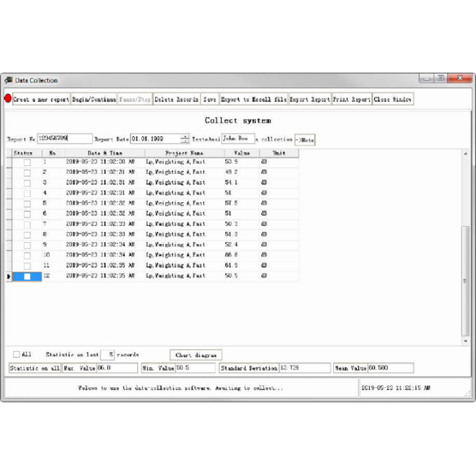Tick the Status checkbox for record 8
The width and height of the screenshot is (476, 476).
(x=27, y=235)
